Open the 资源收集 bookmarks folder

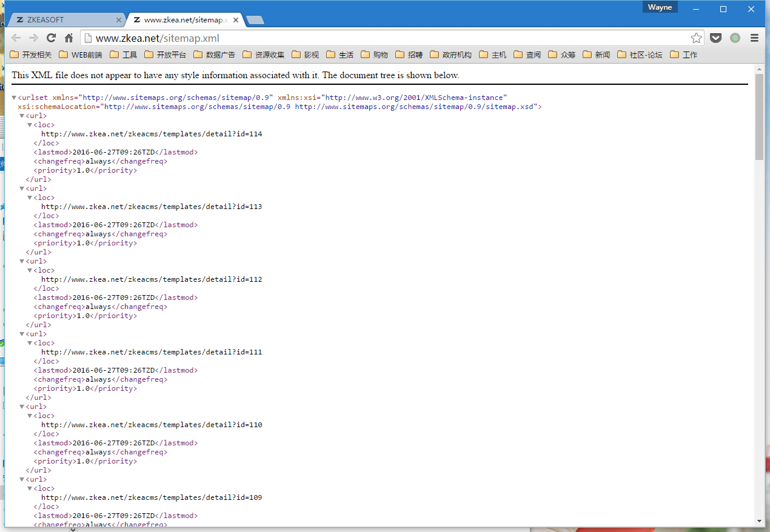264,55
